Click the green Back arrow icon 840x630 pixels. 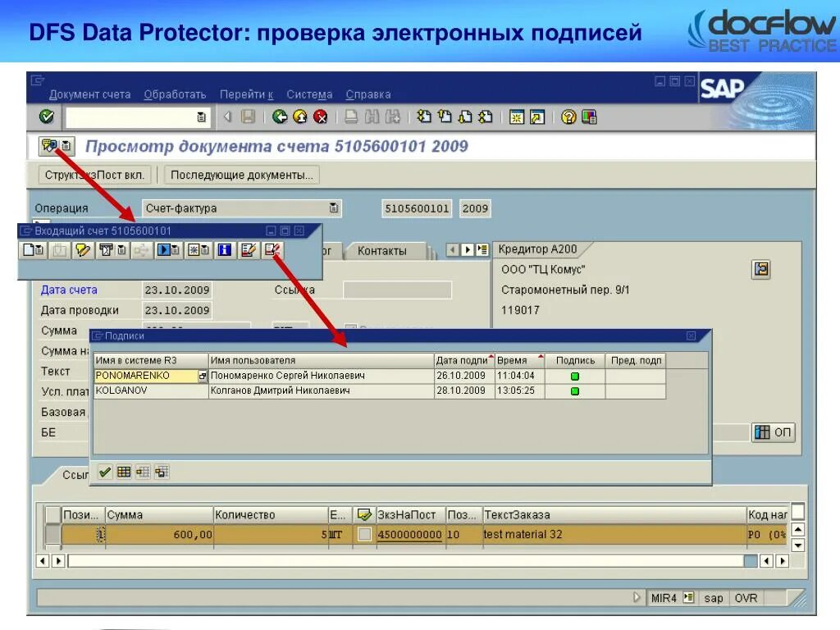point(280,116)
